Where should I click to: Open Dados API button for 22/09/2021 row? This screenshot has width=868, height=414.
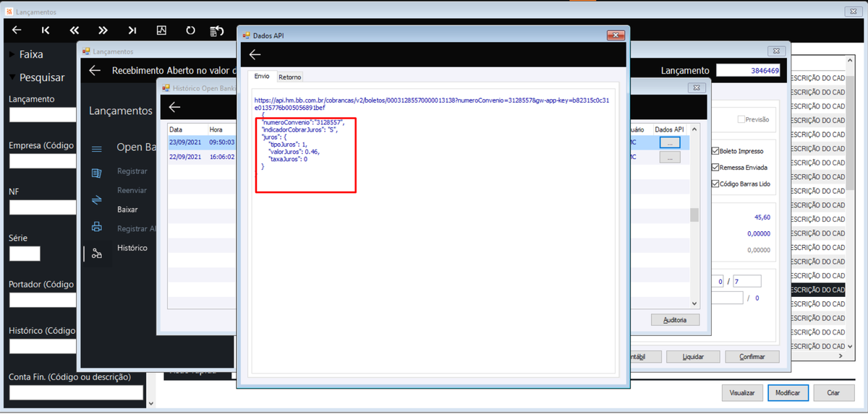tap(670, 157)
